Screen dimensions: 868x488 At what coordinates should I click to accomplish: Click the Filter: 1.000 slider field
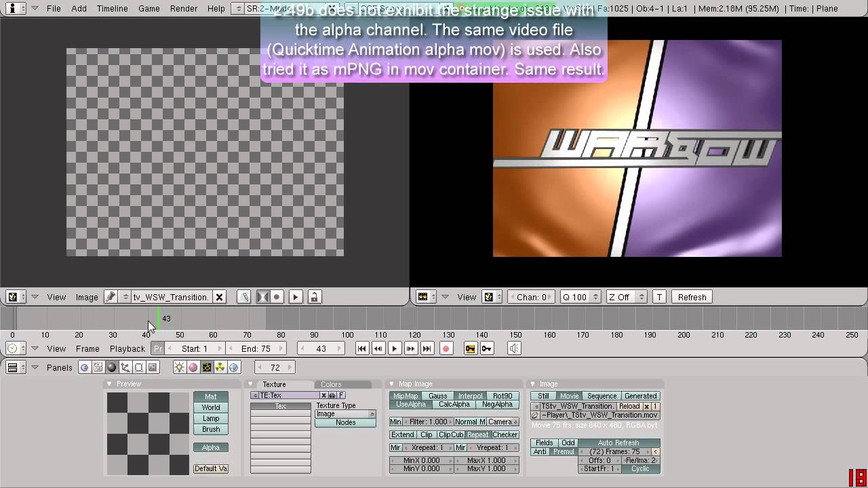pos(429,422)
